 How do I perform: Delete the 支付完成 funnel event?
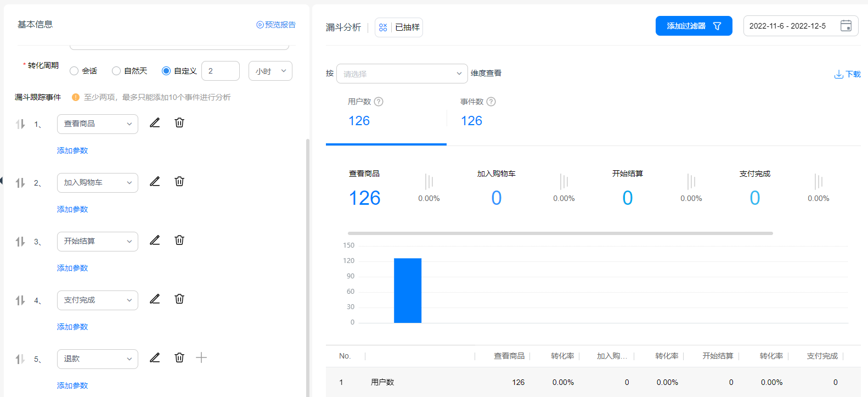click(179, 299)
